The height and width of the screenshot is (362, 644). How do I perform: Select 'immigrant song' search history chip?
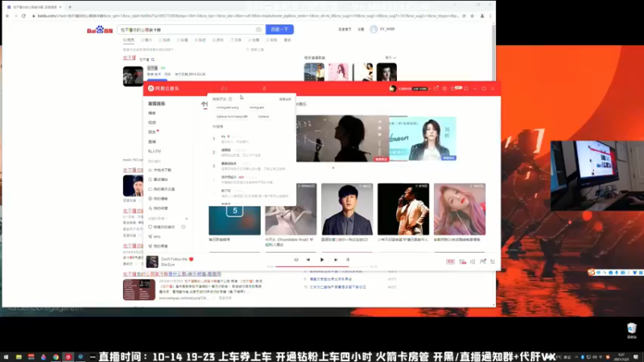[x=228, y=108]
